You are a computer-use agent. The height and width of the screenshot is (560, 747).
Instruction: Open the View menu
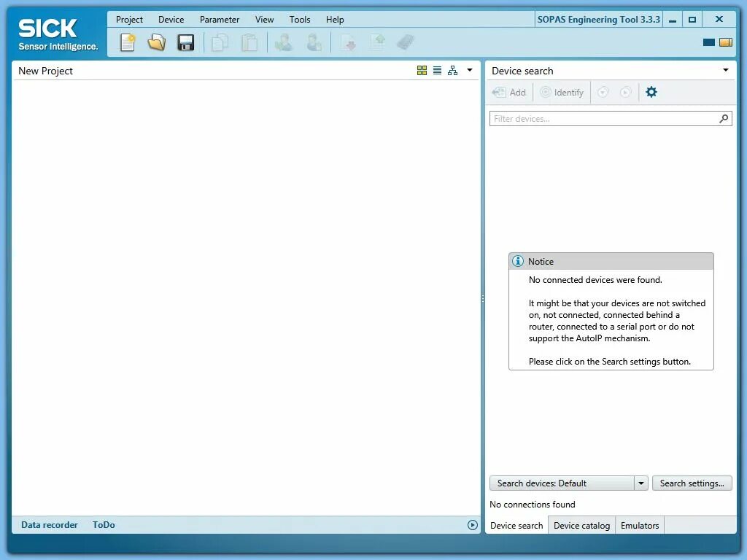[x=264, y=20]
